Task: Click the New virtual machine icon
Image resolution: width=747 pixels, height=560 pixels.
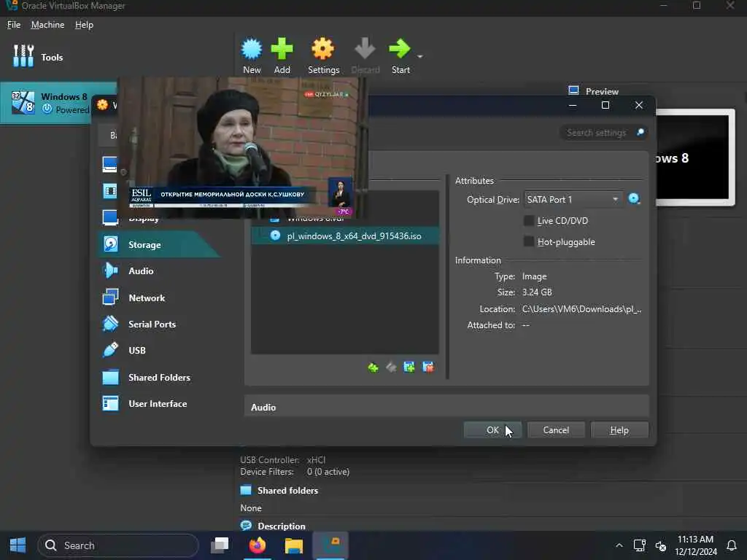Action: (x=252, y=49)
